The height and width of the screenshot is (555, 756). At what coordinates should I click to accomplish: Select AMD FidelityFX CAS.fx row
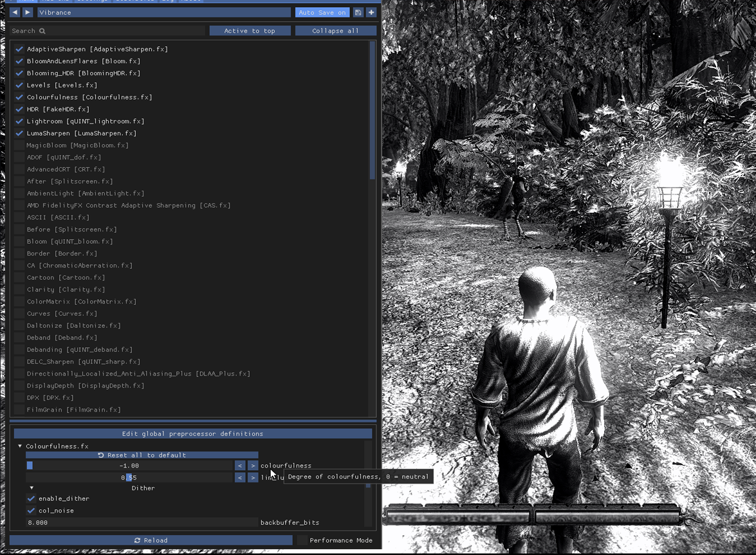click(x=129, y=205)
